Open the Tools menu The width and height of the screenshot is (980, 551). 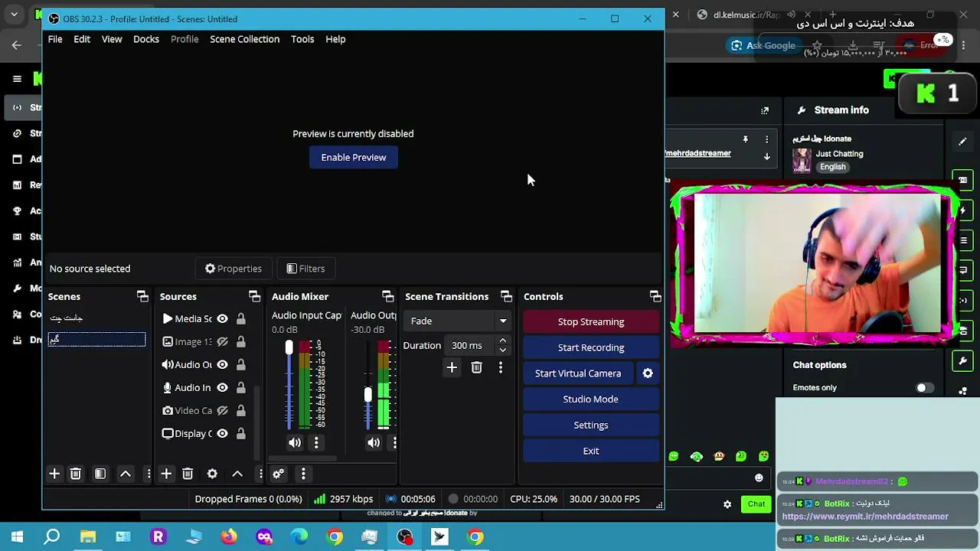(x=302, y=39)
